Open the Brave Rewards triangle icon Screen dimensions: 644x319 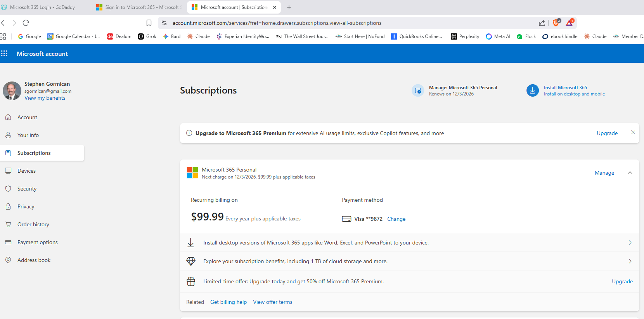pos(570,23)
